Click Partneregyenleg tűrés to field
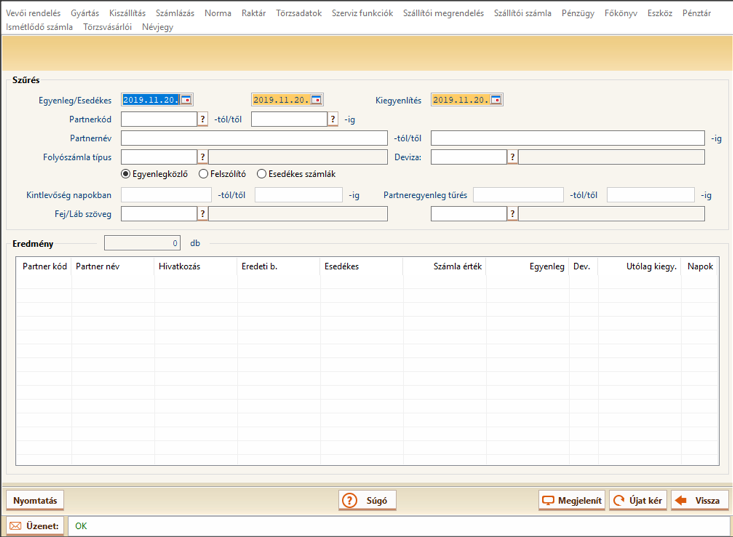This screenshot has width=733, height=537. point(651,195)
